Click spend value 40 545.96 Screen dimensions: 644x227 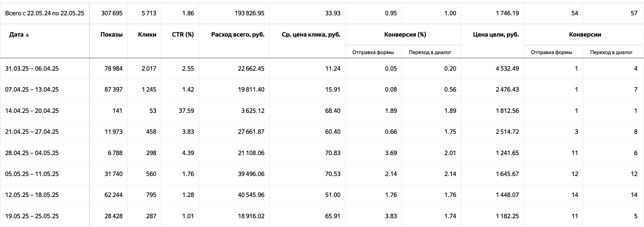click(251, 195)
